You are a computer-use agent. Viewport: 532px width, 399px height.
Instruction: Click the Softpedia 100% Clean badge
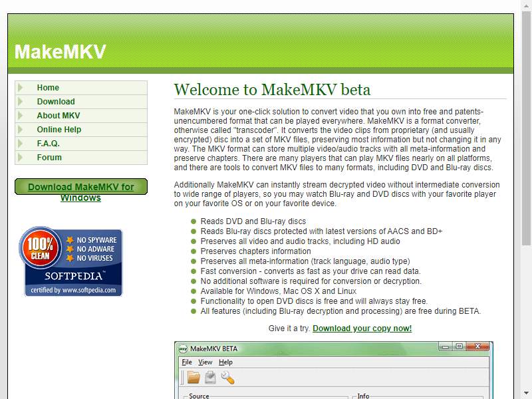click(71, 261)
